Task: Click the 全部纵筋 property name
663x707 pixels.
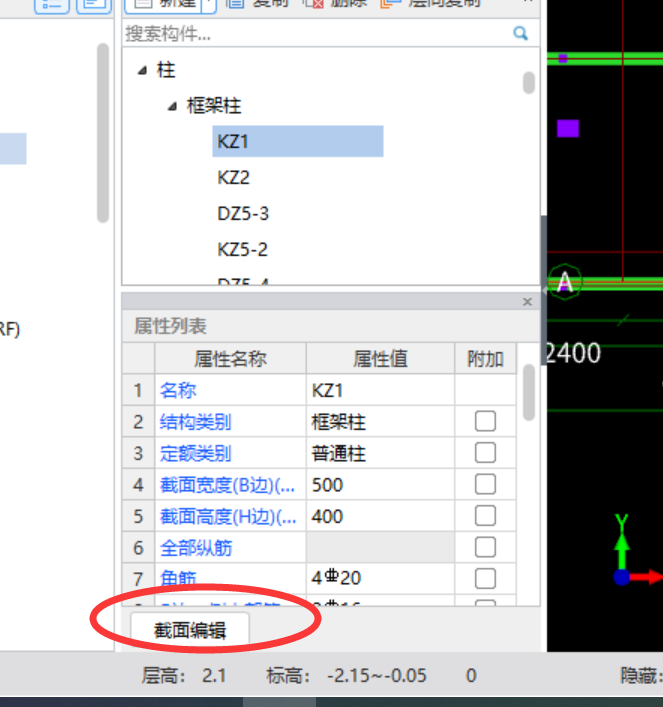Action: (x=196, y=548)
